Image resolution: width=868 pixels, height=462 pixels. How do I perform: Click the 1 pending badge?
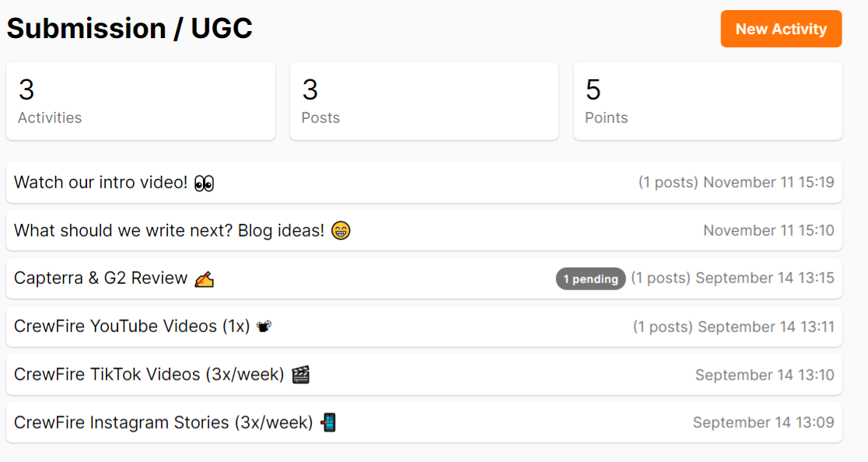pyautogui.click(x=590, y=279)
